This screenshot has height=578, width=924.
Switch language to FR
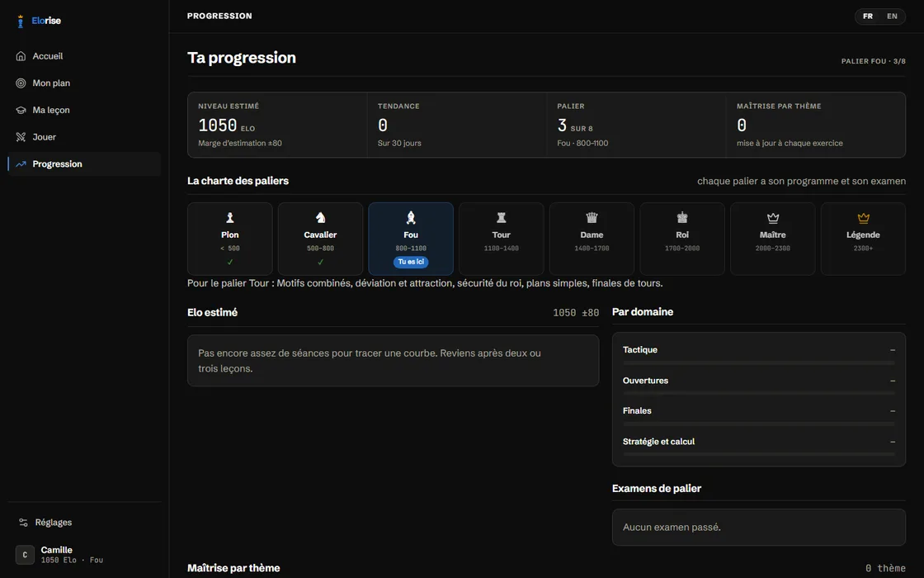click(x=868, y=16)
